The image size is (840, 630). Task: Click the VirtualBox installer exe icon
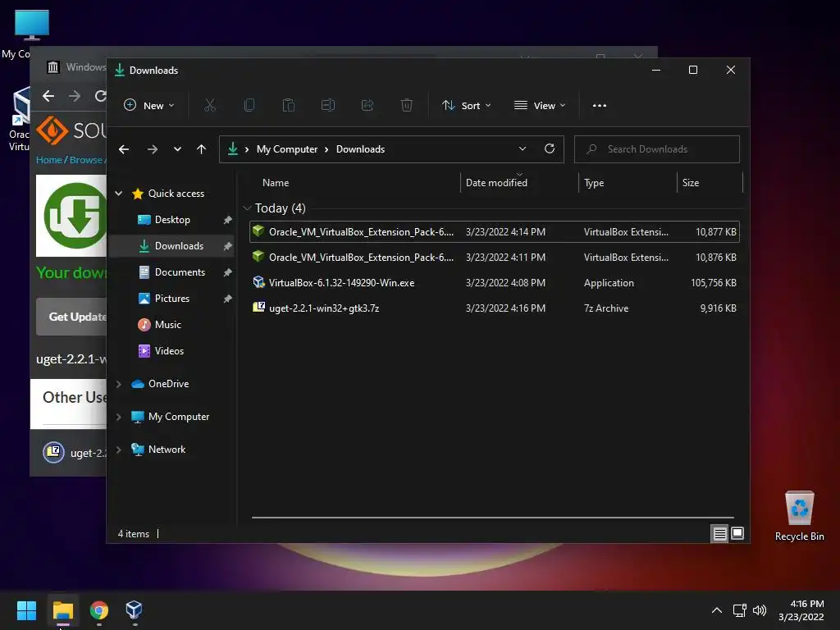click(258, 282)
